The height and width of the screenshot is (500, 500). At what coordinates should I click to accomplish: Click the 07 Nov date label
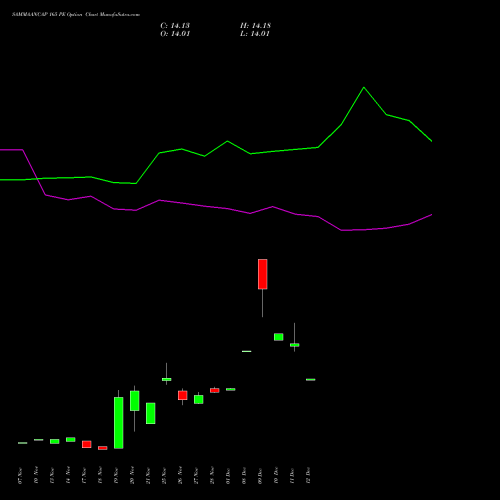click(x=20, y=476)
